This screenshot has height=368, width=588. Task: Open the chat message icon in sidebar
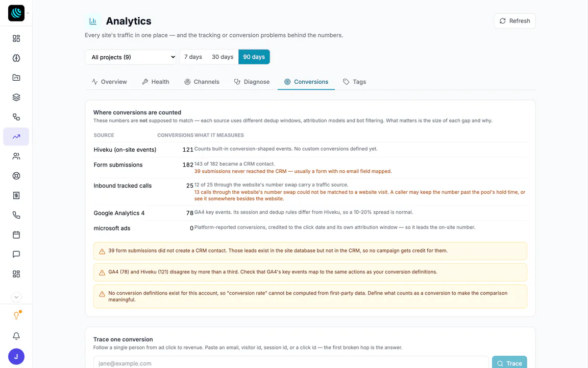tap(16, 254)
